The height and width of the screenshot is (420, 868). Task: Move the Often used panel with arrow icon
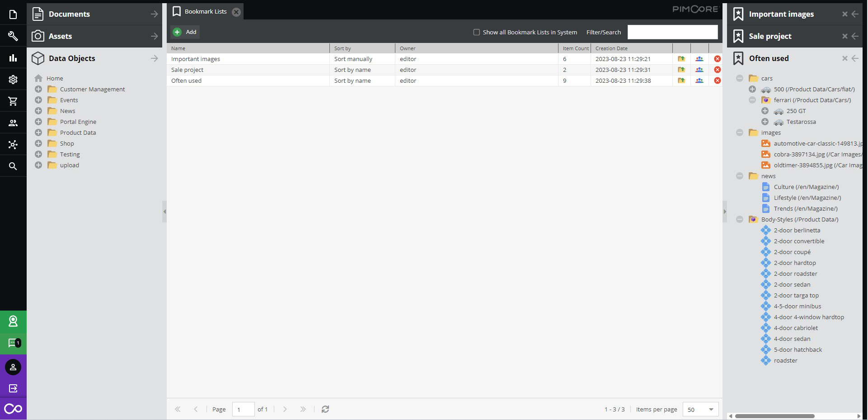pos(855,58)
